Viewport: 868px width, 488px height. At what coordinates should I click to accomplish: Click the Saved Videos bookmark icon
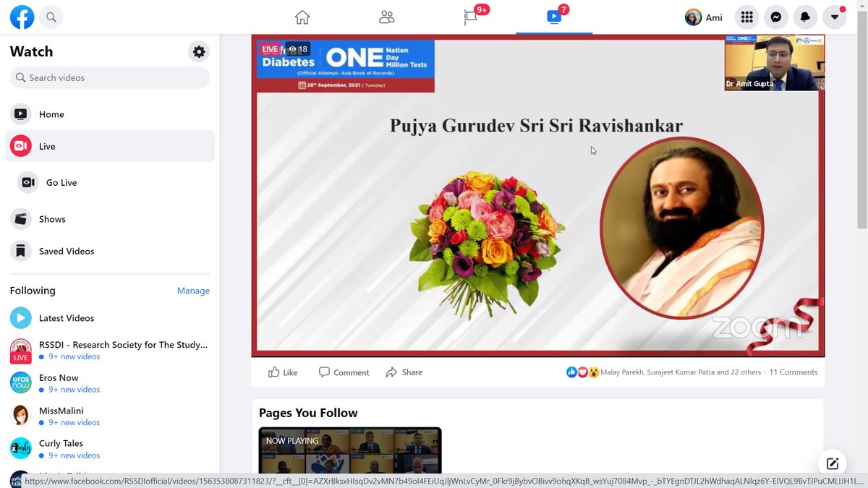[21, 251]
